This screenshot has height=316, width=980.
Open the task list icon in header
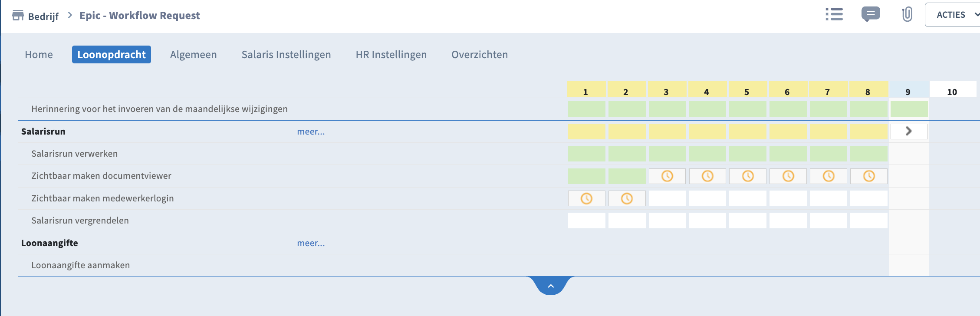(x=834, y=14)
